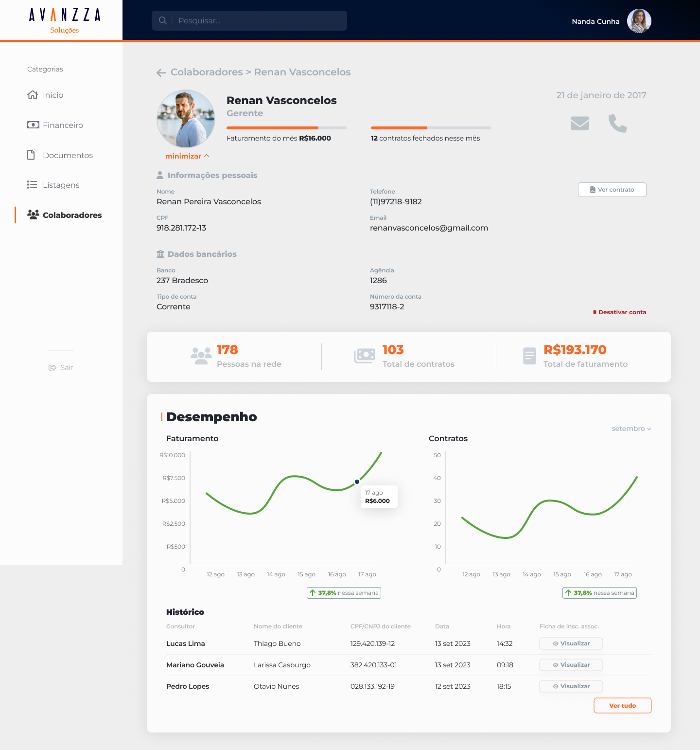The image size is (700, 750).
Task: Open Renan Vasconcelos profile photo
Action: click(x=186, y=119)
